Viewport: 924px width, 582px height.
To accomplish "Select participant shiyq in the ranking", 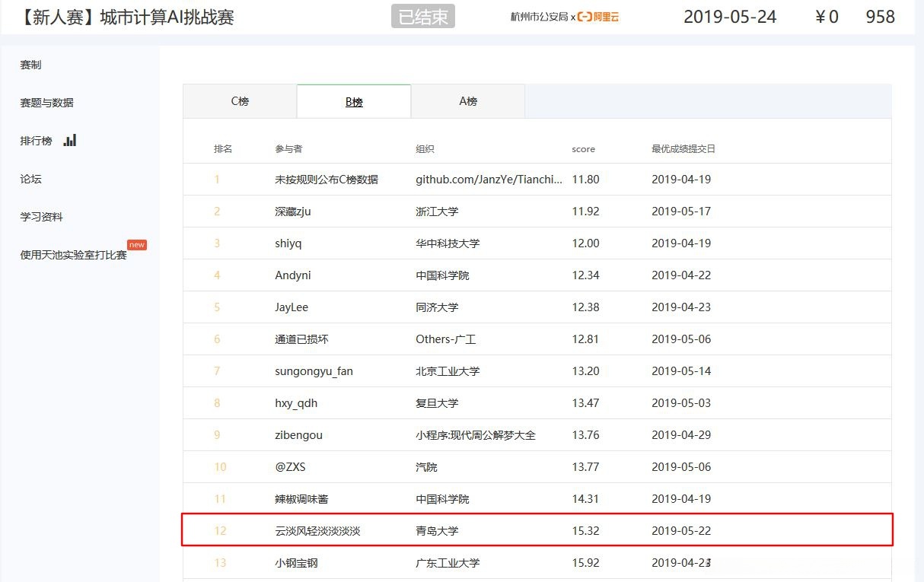I will [x=289, y=243].
